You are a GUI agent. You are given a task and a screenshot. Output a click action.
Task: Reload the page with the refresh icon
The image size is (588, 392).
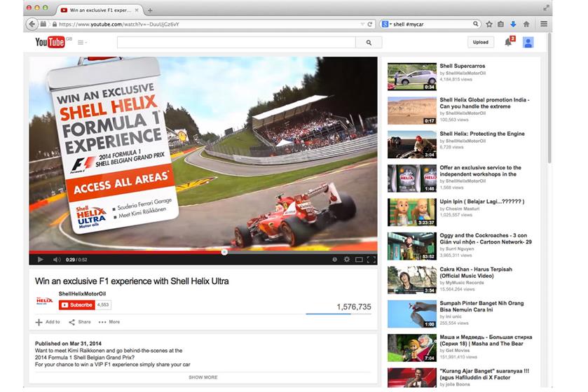370,24
